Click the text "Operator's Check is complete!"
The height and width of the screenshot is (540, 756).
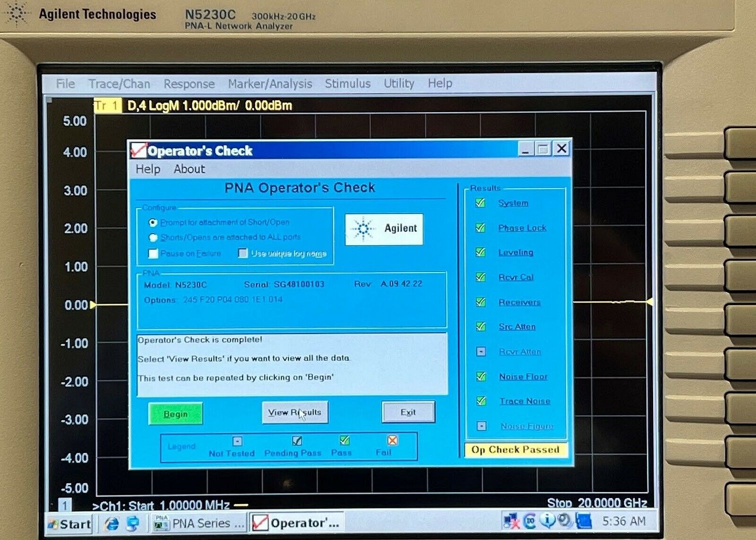[200, 340]
